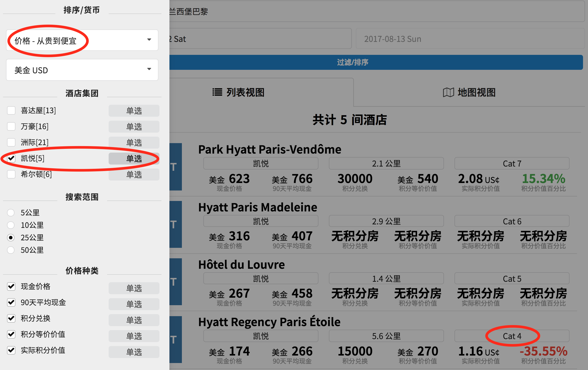588x370 pixels.
Task: Click 单选 button for 90天平均现金
Action: point(134,304)
